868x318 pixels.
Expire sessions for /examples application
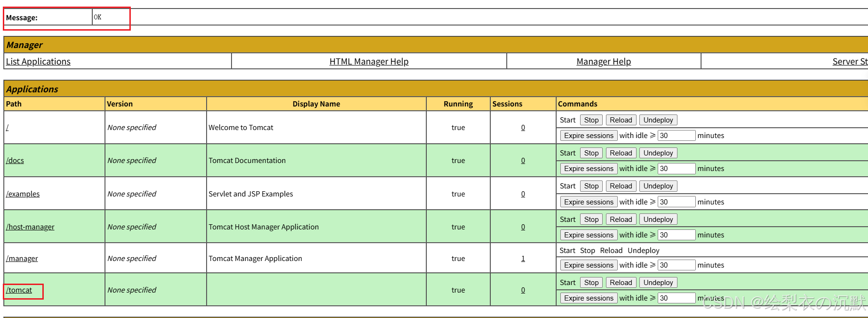(589, 202)
